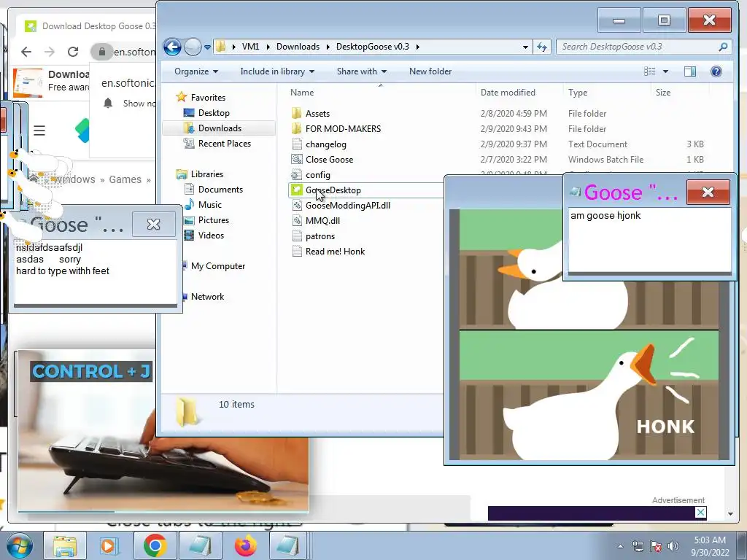Click the site lock icon in Chrome
The height and width of the screenshot is (560, 747).
101,52
